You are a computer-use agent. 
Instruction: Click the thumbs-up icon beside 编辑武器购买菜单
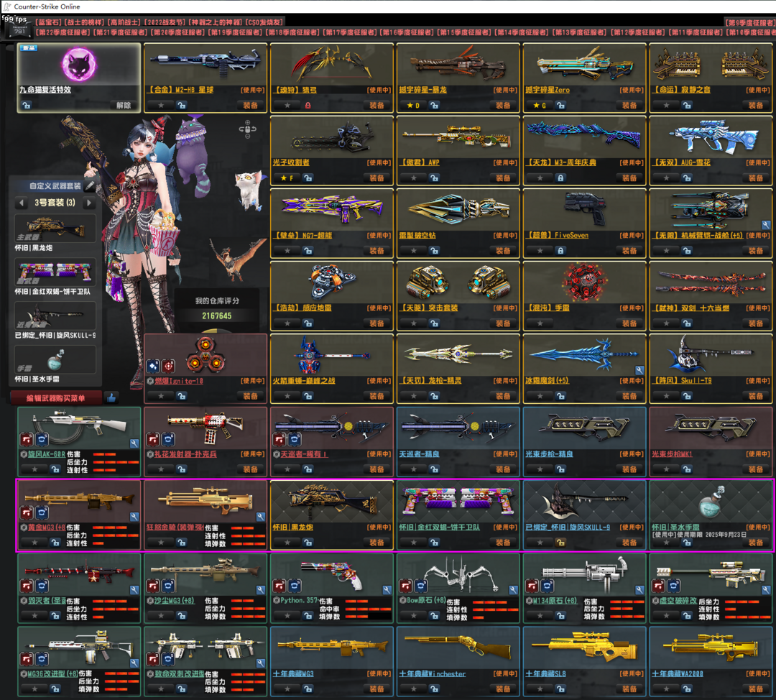click(111, 397)
